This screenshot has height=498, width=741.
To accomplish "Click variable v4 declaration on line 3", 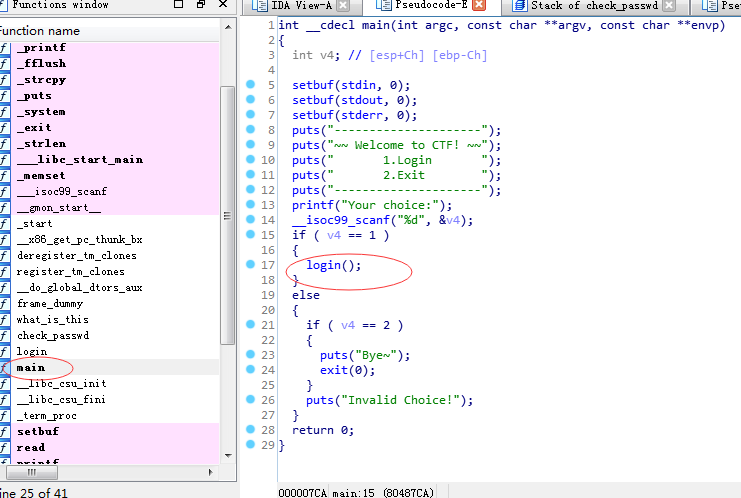I will 316,55.
